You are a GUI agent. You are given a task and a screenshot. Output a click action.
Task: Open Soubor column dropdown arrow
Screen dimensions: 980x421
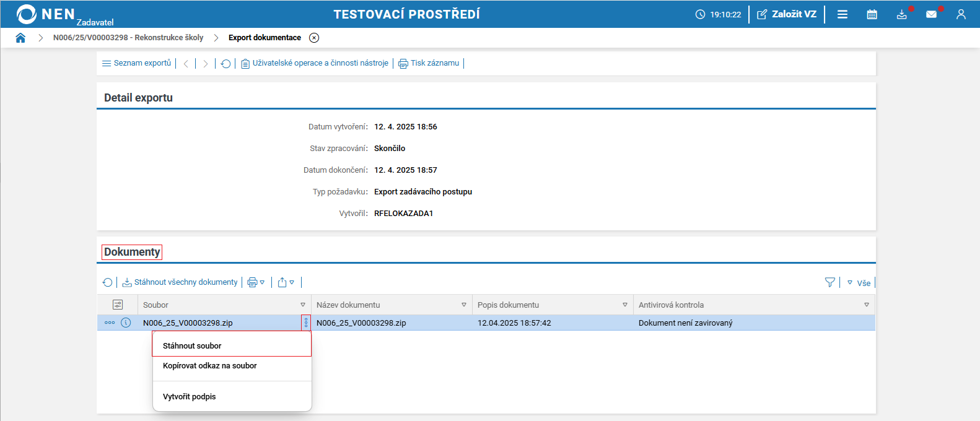(x=303, y=305)
